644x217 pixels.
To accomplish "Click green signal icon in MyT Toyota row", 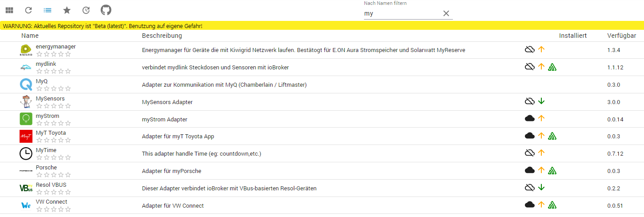I will (552, 136).
